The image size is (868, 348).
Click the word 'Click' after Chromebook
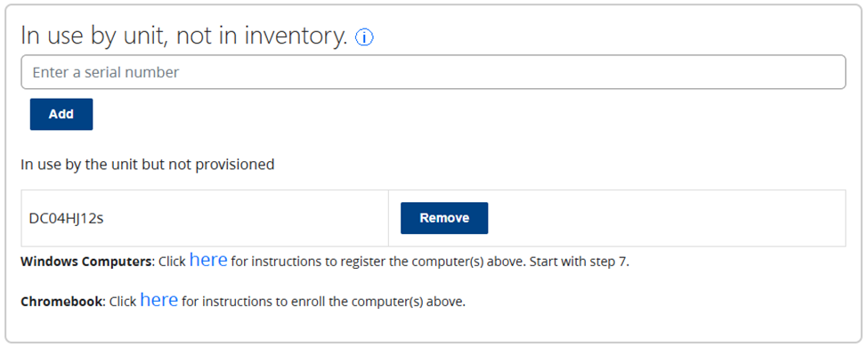pyautogui.click(x=122, y=302)
